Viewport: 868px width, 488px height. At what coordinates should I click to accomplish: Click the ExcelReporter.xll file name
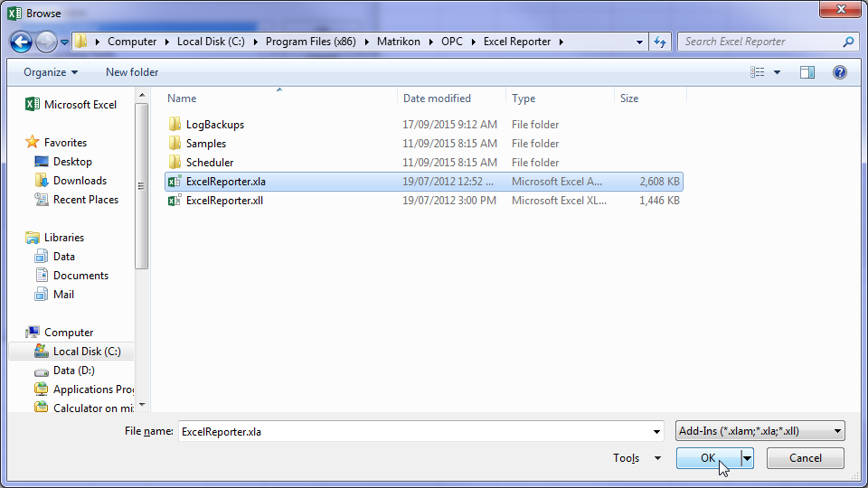(224, 201)
